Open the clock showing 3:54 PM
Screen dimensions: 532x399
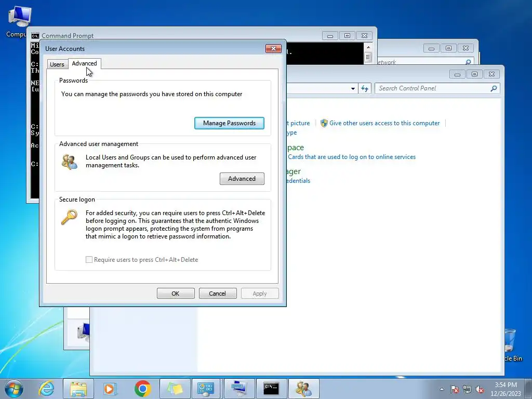point(506,389)
